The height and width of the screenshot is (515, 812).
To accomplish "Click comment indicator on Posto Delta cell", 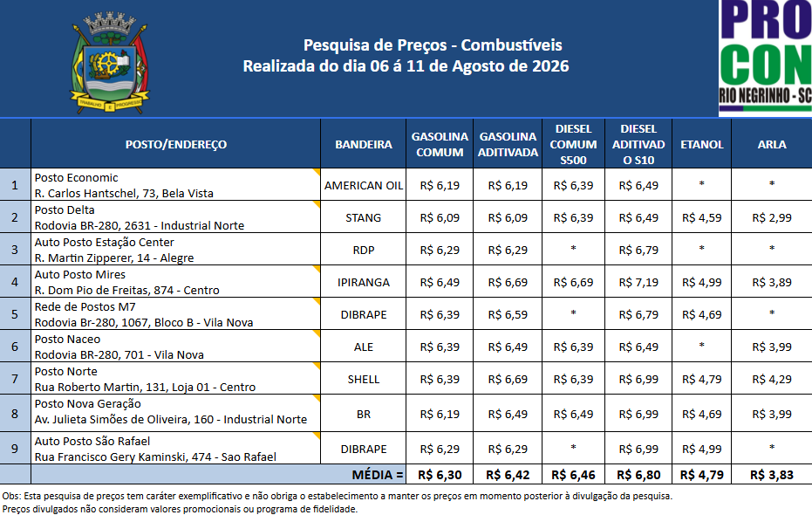I will point(317,204).
